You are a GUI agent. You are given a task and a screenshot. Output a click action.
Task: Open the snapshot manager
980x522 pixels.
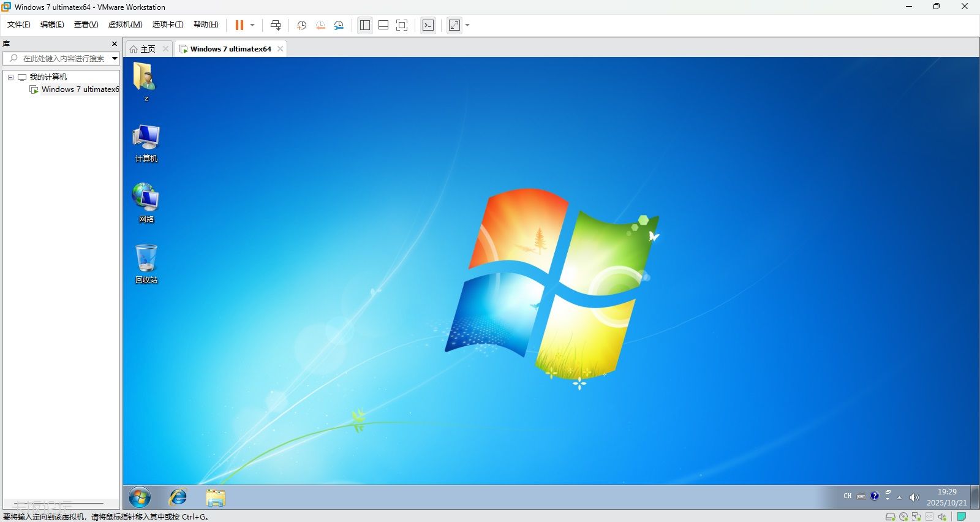(339, 25)
